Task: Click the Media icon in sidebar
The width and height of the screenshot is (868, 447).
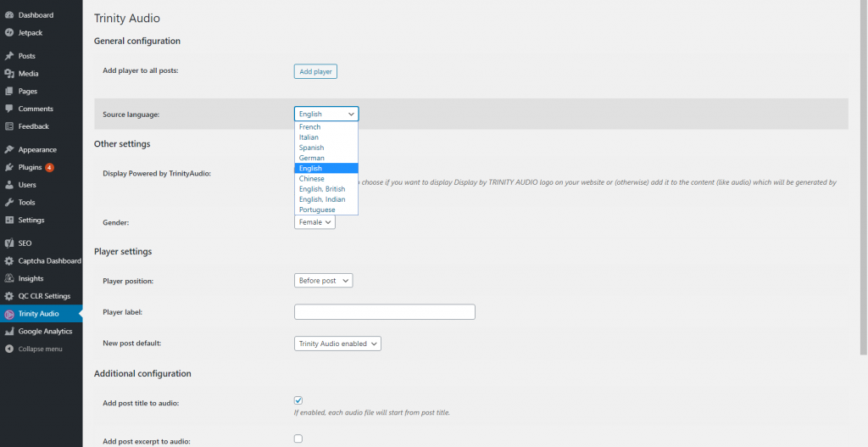Action: (8, 74)
